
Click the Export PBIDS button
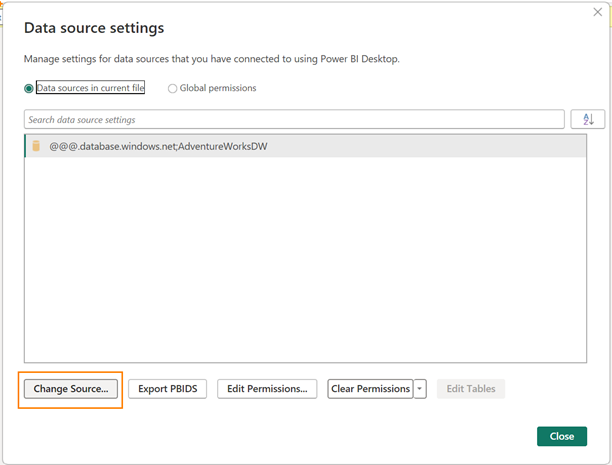click(168, 389)
